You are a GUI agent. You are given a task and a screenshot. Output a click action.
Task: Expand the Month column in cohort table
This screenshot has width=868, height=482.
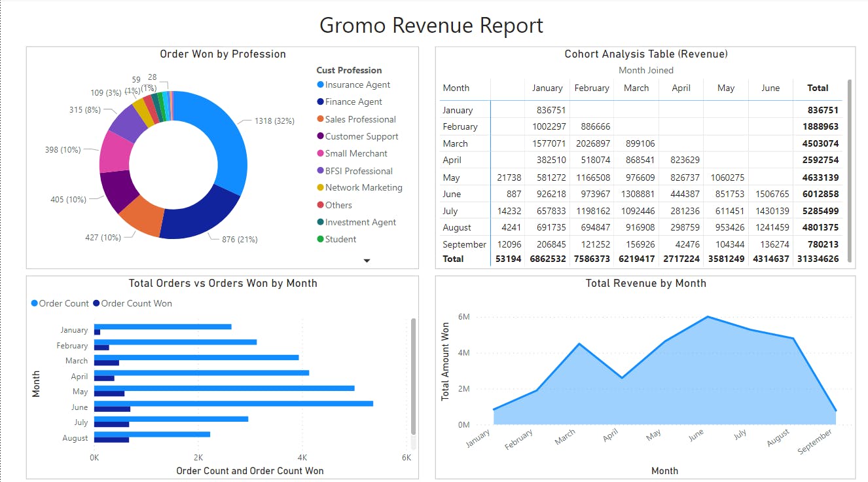[456, 88]
